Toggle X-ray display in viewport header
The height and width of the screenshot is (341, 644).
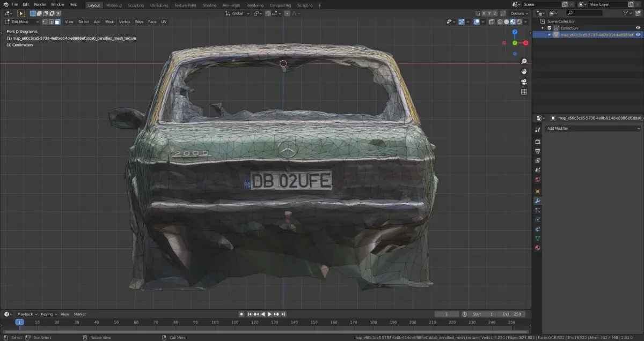tap(491, 22)
